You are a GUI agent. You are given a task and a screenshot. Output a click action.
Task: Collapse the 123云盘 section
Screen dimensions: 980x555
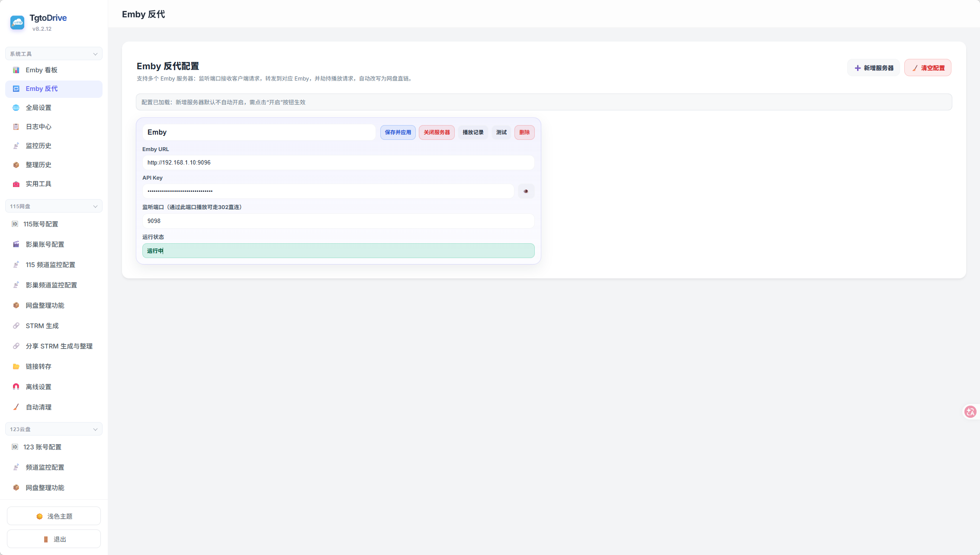[x=54, y=429]
